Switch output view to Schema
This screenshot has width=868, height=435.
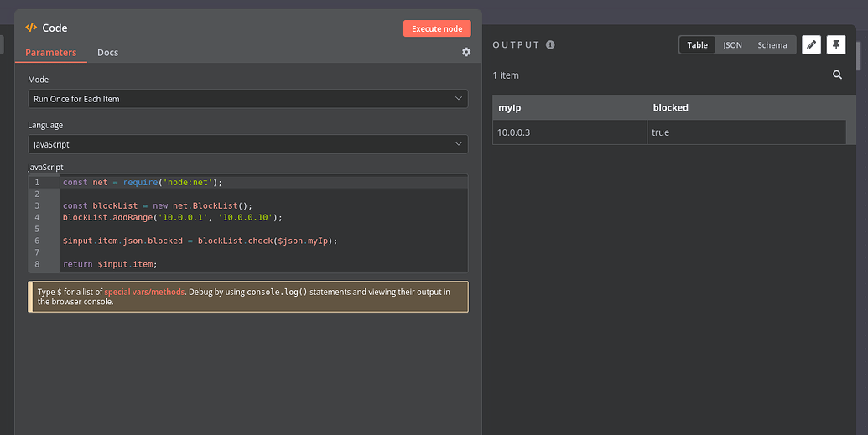click(x=772, y=44)
